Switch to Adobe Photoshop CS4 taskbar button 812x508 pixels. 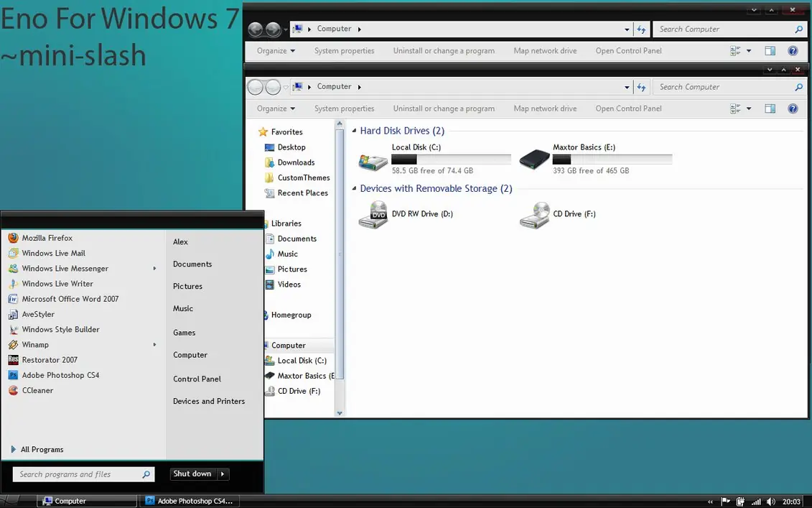190,501
